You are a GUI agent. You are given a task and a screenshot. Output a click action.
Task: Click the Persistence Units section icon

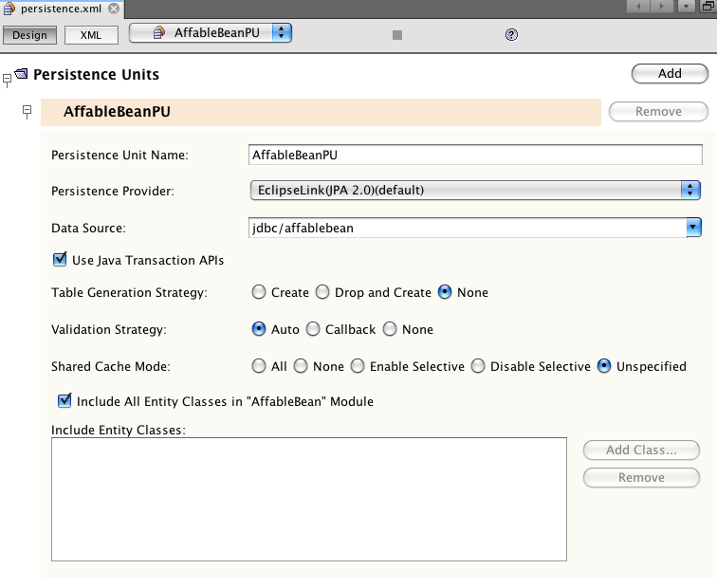(x=22, y=74)
